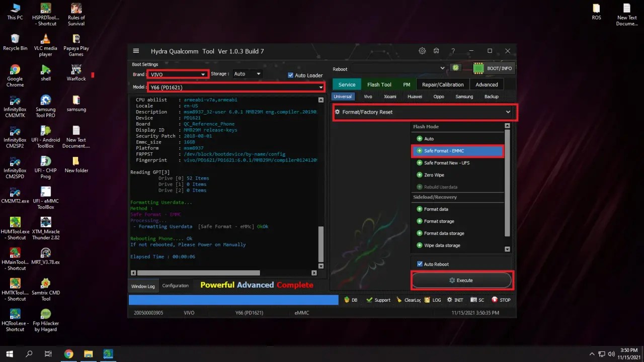644x362 pixels.
Task: Switch to the Service tab
Action: point(347,84)
